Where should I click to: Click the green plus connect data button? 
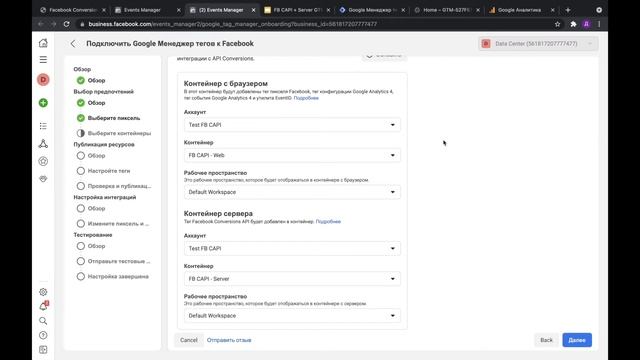[43, 103]
